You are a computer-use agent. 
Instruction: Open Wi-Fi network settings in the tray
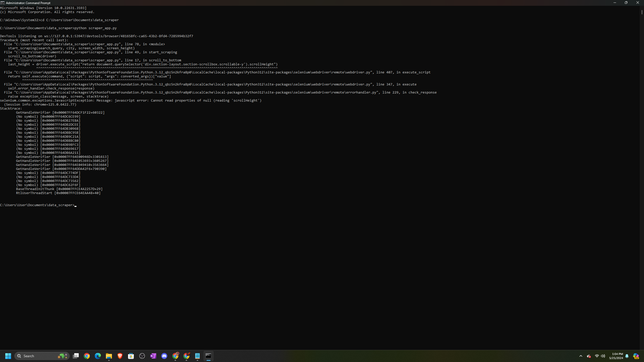[x=597, y=356]
